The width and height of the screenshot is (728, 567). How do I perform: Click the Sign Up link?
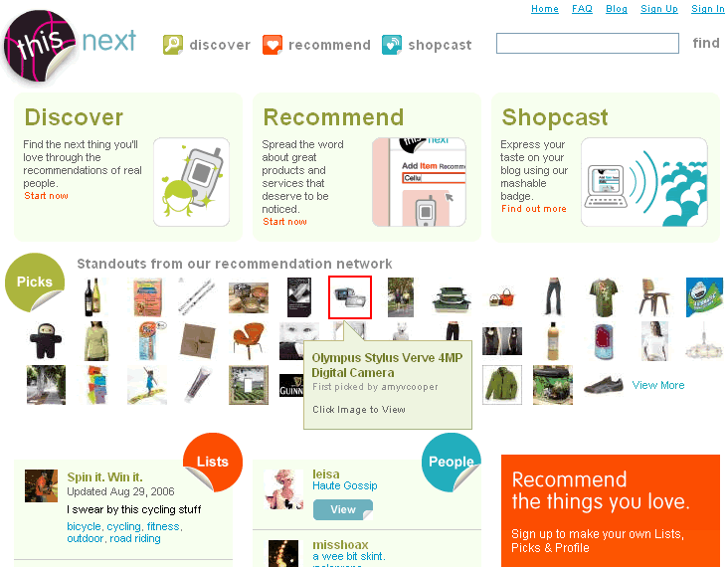[x=659, y=9]
